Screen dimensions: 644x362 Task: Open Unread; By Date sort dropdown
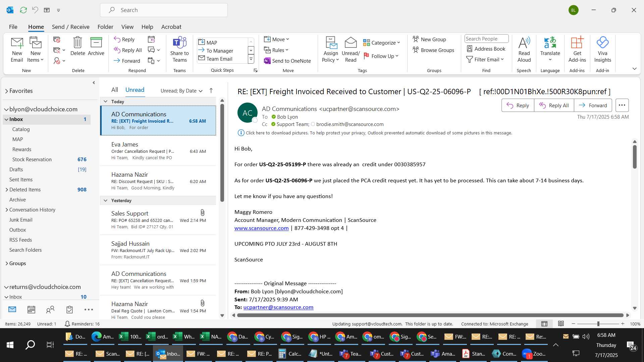pyautogui.click(x=181, y=90)
